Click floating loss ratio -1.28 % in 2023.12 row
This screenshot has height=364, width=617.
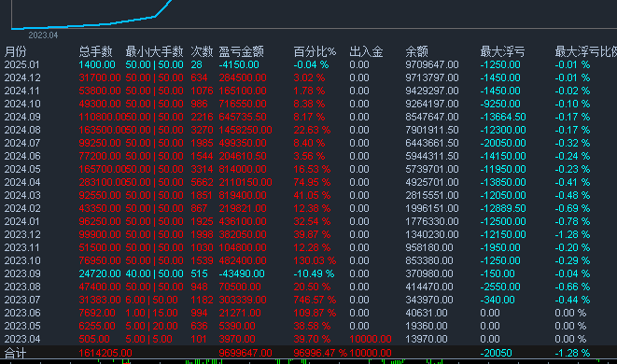click(572, 234)
